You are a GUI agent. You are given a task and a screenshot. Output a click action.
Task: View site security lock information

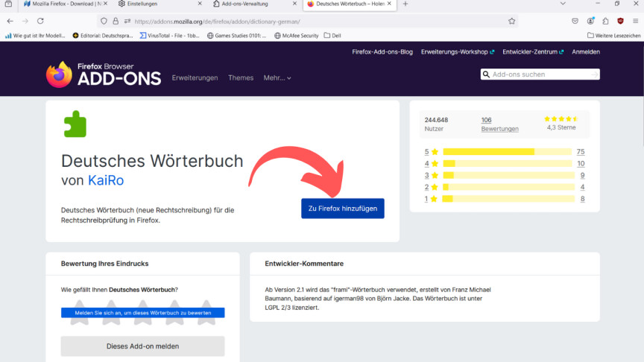coord(116,22)
